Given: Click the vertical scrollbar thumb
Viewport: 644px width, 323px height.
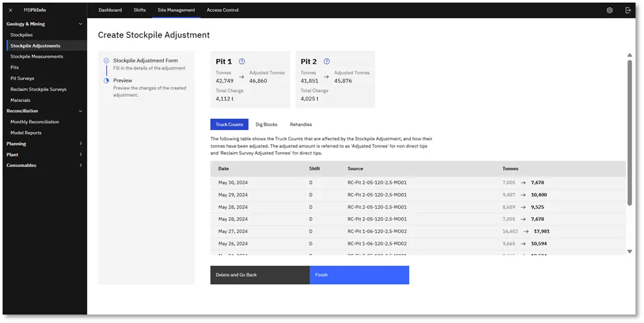Looking at the screenshot, I should coord(630,133).
